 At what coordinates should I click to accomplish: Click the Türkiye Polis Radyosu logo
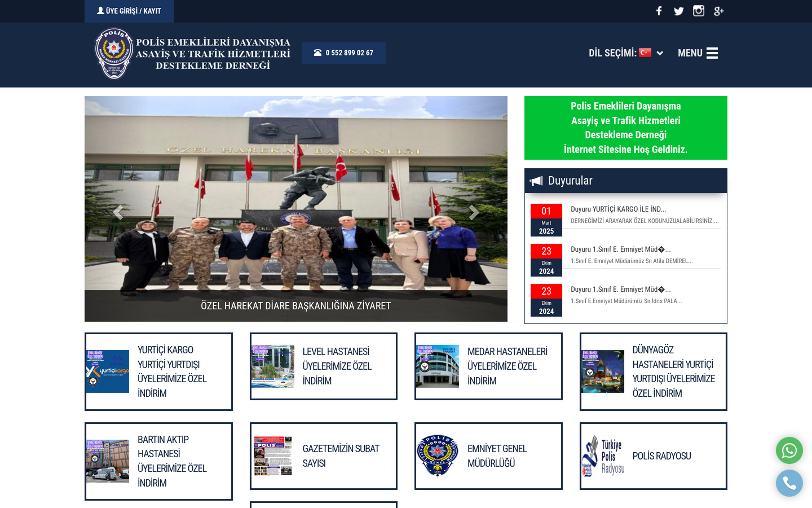[x=603, y=456]
